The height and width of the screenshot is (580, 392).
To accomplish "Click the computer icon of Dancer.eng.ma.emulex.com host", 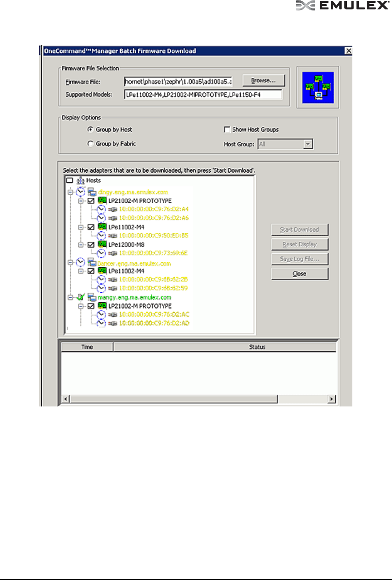I will click(x=92, y=263).
